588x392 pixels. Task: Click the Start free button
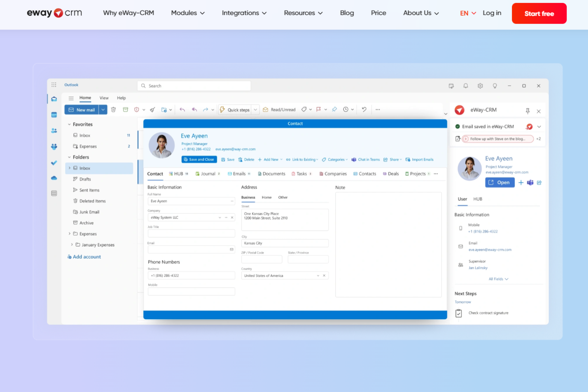point(539,13)
